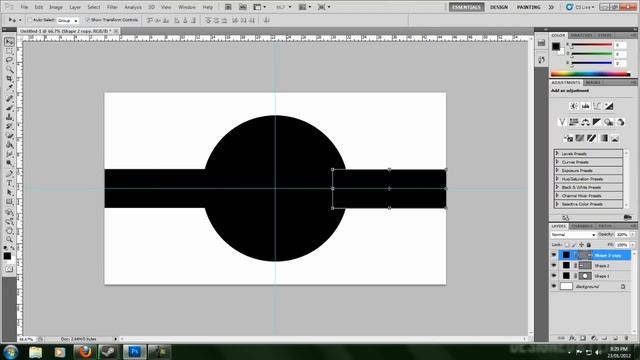
Task: Click the red channel slider in Color panel
Action: [x=592, y=45]
